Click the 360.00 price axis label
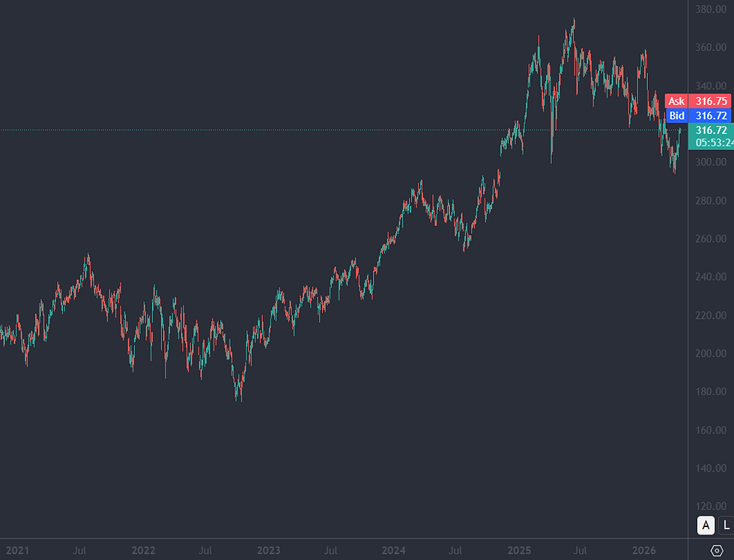734x560 pixels. point(711,47)
